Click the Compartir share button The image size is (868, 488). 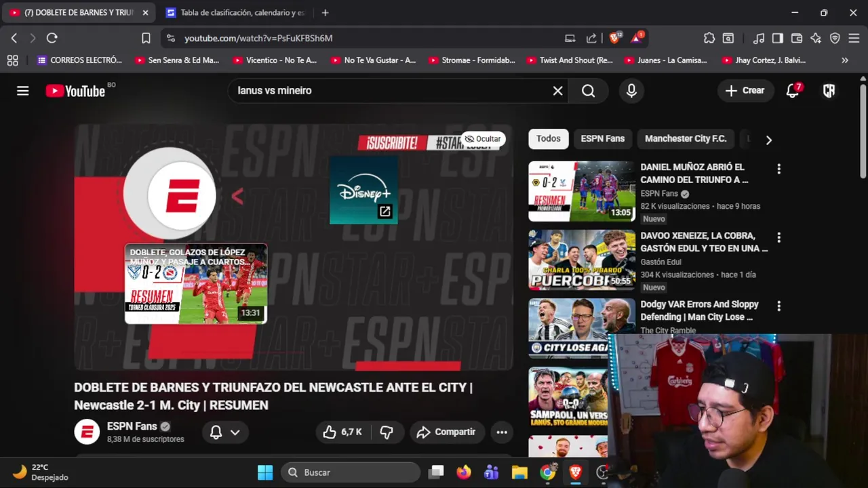pyautogui.click(x=446, y=432)
